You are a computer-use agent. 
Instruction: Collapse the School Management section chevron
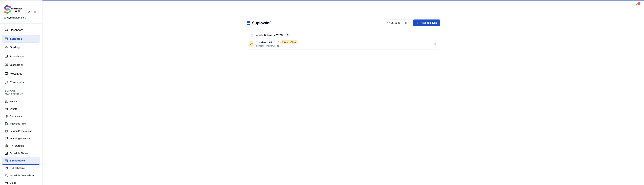click(35, 92)
